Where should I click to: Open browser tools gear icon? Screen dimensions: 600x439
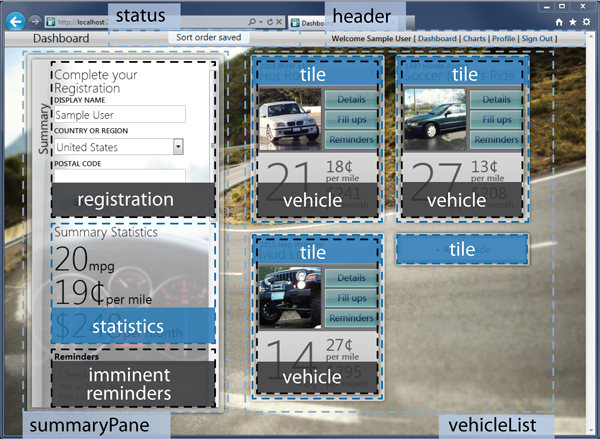[x=586, y=22]
